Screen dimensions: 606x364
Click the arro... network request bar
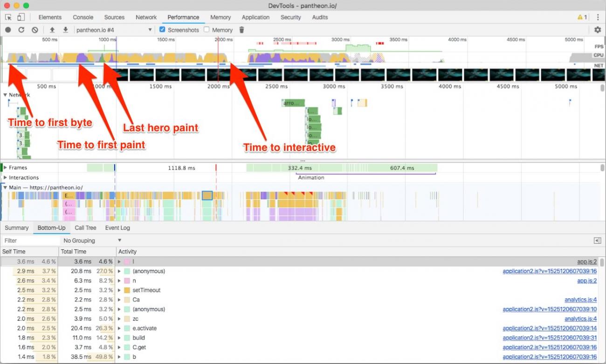[293, 103]
